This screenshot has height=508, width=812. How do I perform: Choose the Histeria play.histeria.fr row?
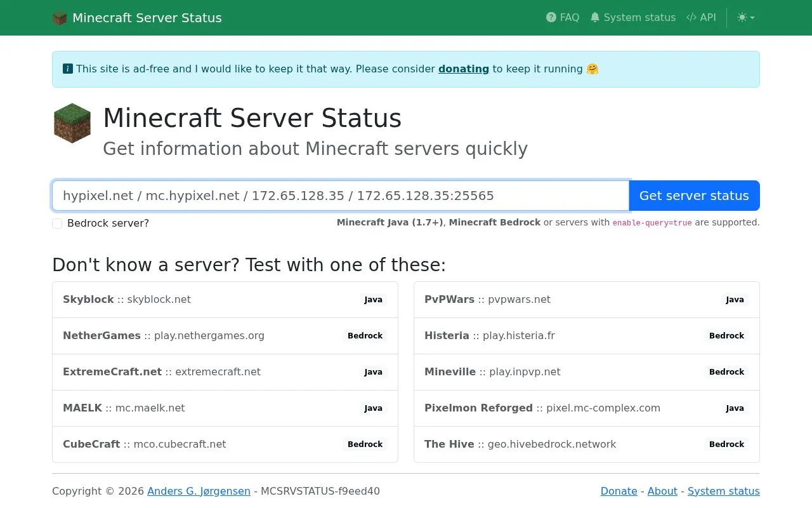(587, 336)
